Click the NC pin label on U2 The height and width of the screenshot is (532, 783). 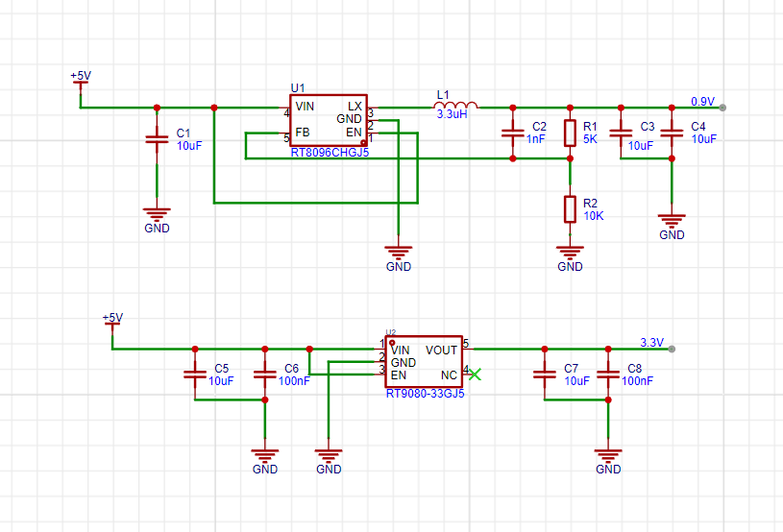pos(449,375)
